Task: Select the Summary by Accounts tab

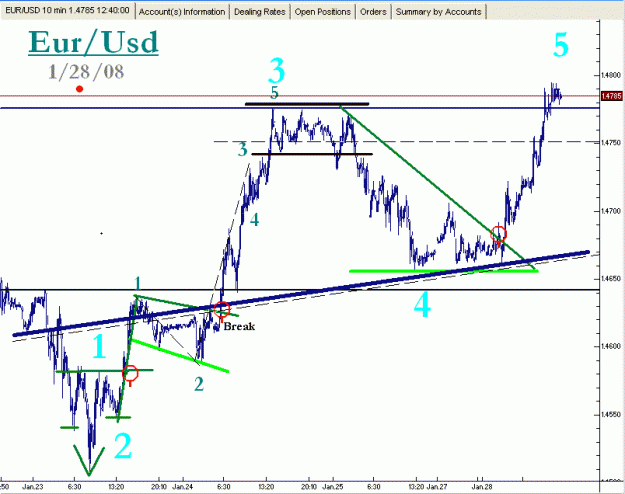Action: tap(438, 12)
